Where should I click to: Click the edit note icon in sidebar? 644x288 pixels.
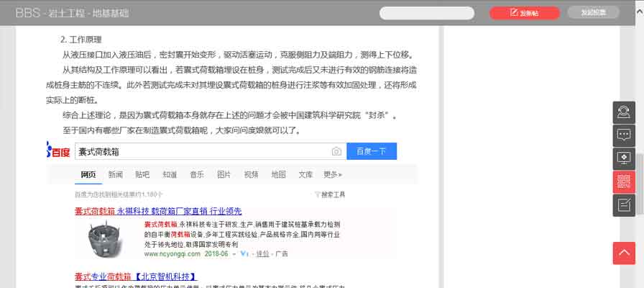point(624,205)
